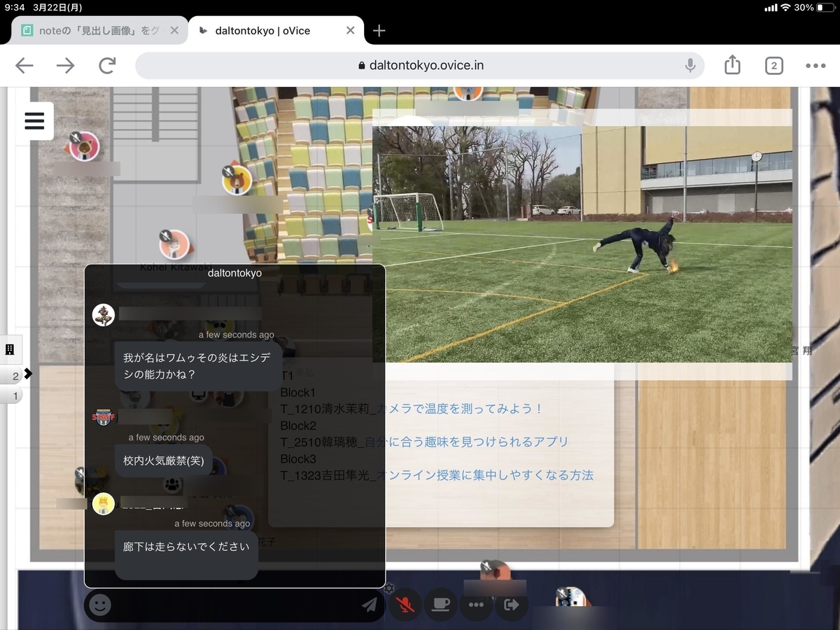
Task: Tap the chat message input field
Action: 234,605
